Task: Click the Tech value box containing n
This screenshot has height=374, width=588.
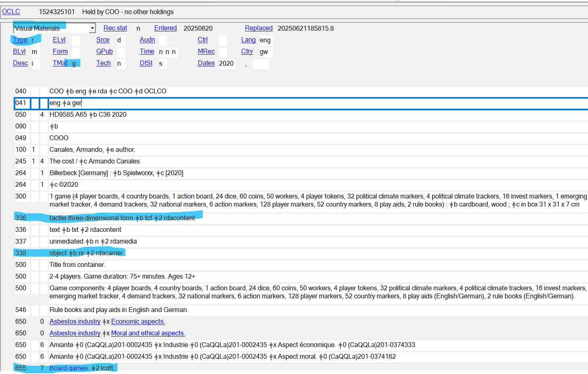Action: [x=121, y=64]
